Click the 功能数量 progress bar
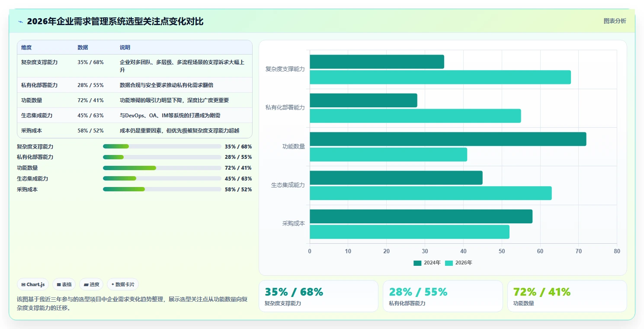Image resolution: width=644 pixels, height=329 pixels. 162,168
